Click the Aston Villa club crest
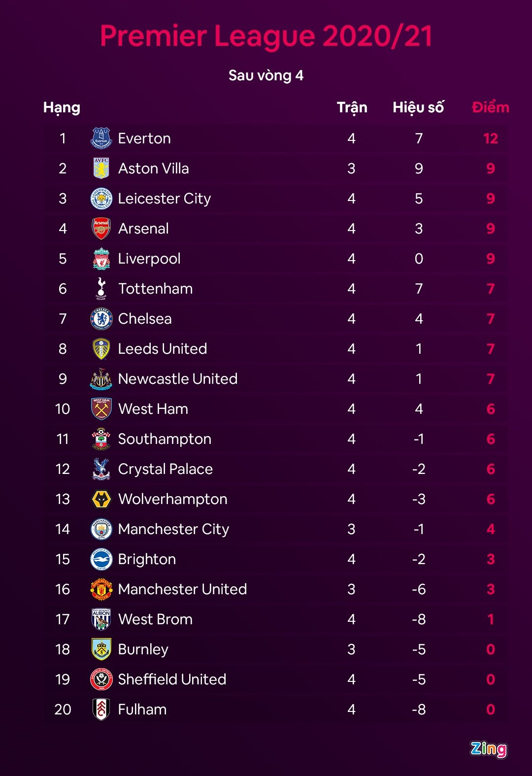Viewport: 532px width, 776px height. 101,169
